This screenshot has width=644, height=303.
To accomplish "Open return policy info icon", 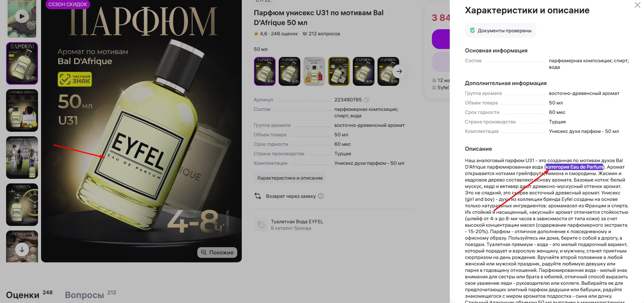I will click(321, 196).
